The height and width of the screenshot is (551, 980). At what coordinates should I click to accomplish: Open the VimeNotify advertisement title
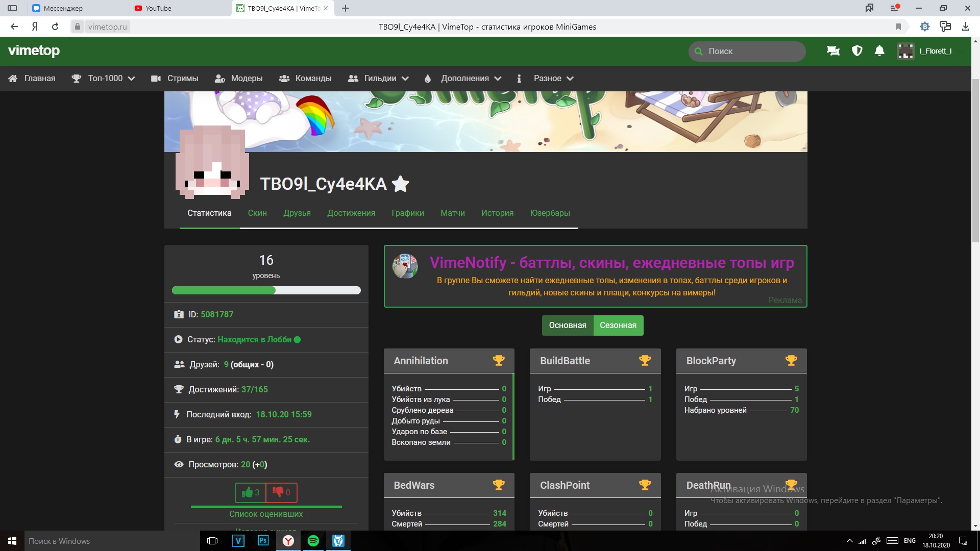click(611, 262)
